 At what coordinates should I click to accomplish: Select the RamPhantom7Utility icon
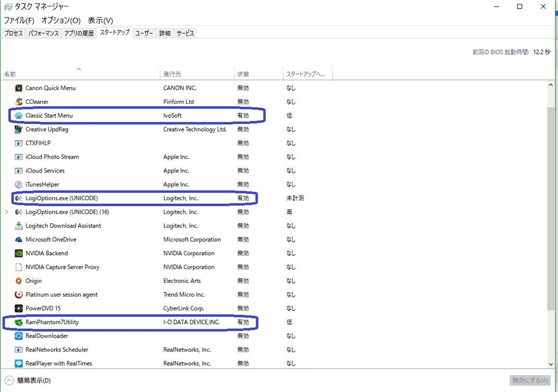click(x=19, y=322)
